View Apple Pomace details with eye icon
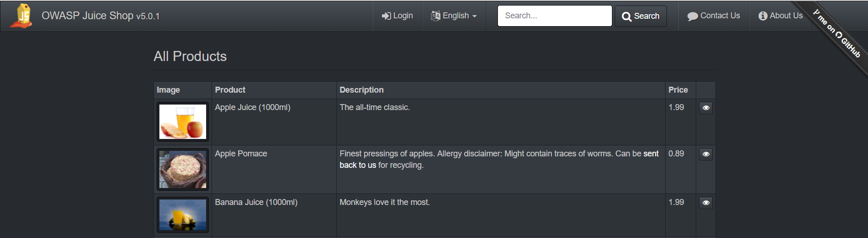This screenshot has width=868, height=238. (x=706, y=154)
